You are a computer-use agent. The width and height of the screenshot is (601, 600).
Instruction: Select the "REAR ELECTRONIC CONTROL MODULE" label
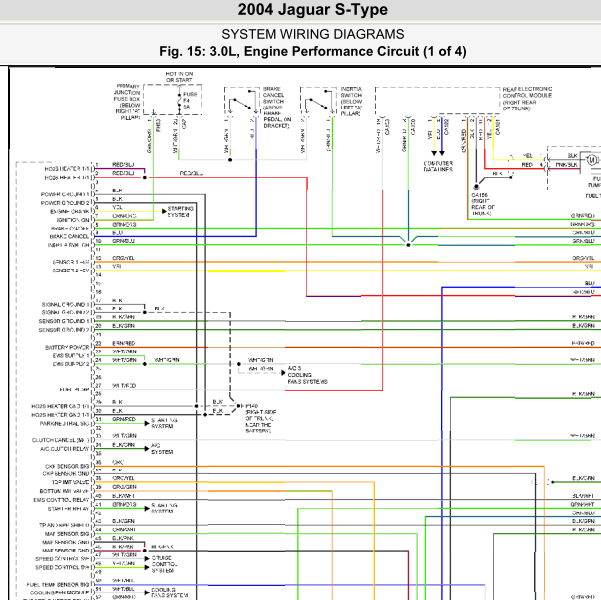tap(527, 92)
